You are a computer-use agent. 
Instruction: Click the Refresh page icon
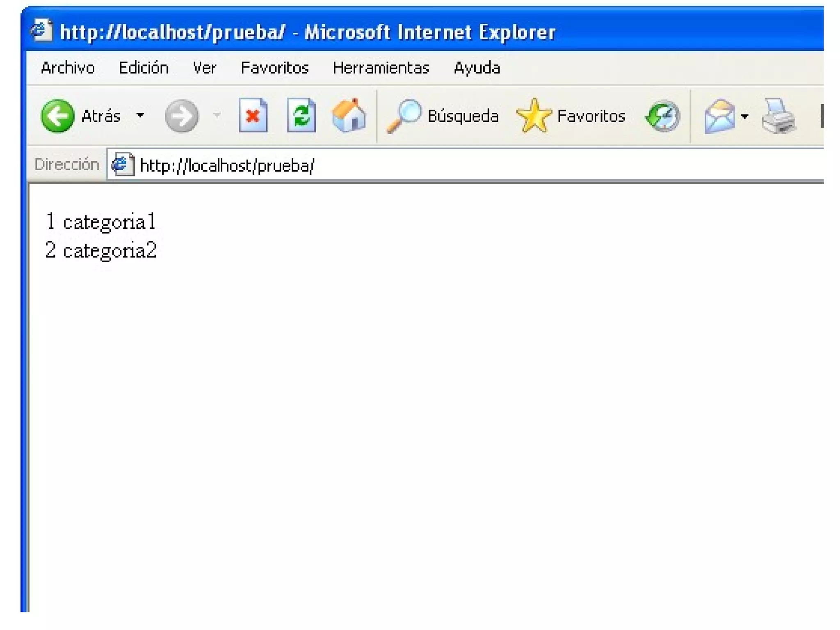click(x=301, y=116)
